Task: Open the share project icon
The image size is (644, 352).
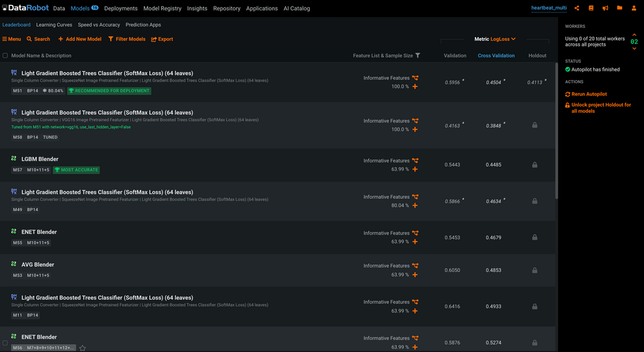Action: click(577, 8)
